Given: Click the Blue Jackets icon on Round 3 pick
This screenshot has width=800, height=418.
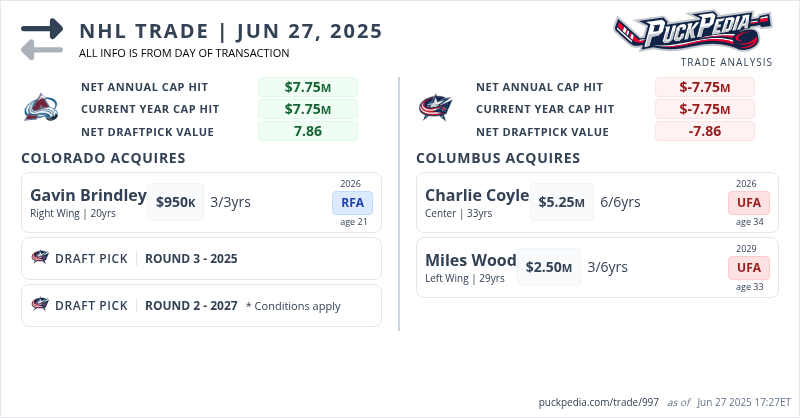Looking at the screenshot, I should [41, 258].
